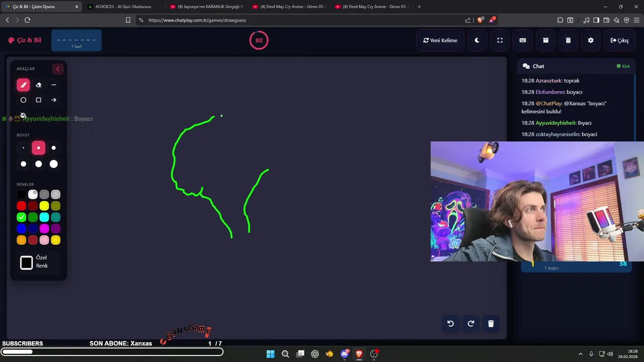Reload the page
This screenshot has height=362, width=644.
[27, 20]
